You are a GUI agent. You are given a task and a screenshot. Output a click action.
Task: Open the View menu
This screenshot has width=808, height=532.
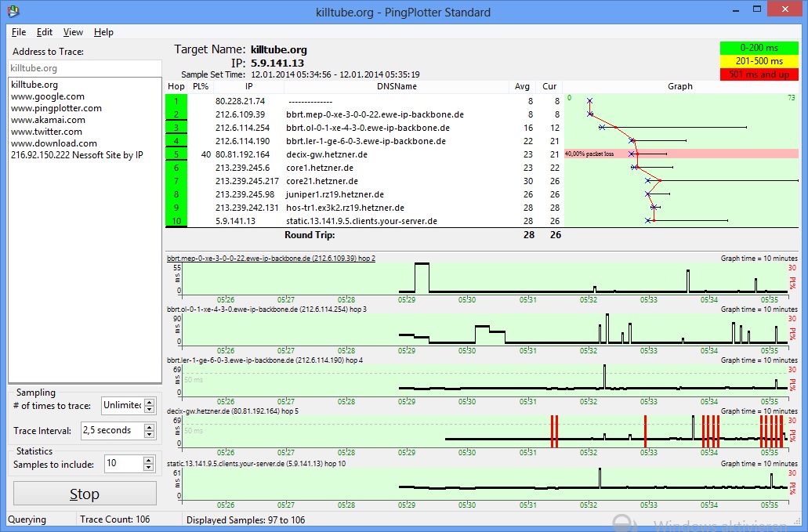coord(73,32)
